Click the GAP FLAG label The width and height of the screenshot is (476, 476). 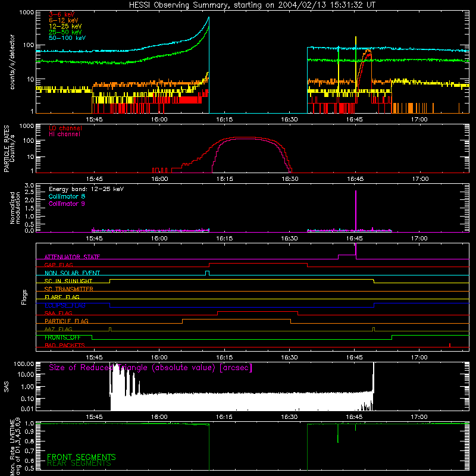tap(58, 265)
